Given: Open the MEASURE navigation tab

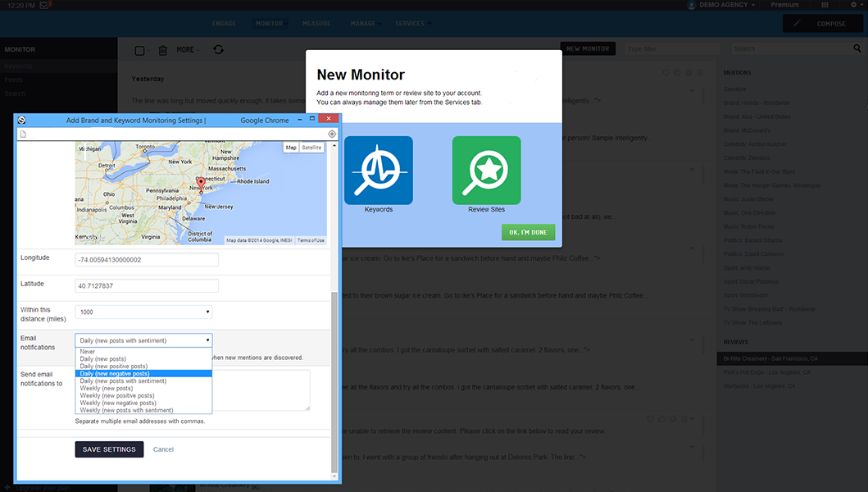Looking at the screenshot, I should tap(316, 24).
